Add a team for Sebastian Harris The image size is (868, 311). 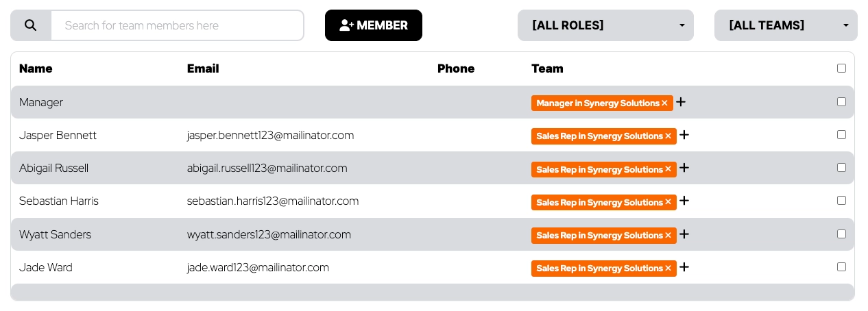(684, 201)
